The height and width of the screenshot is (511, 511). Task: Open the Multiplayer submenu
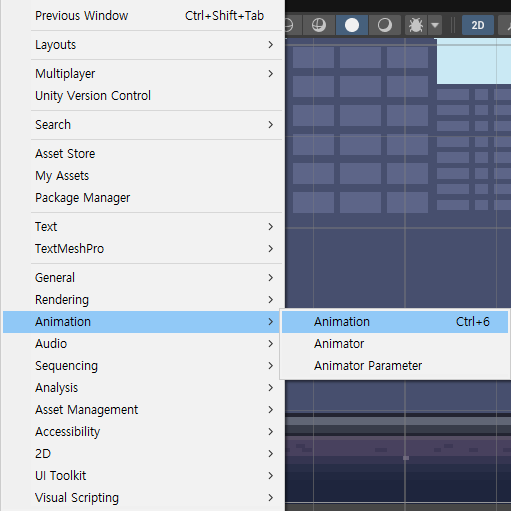coord(142,74)
